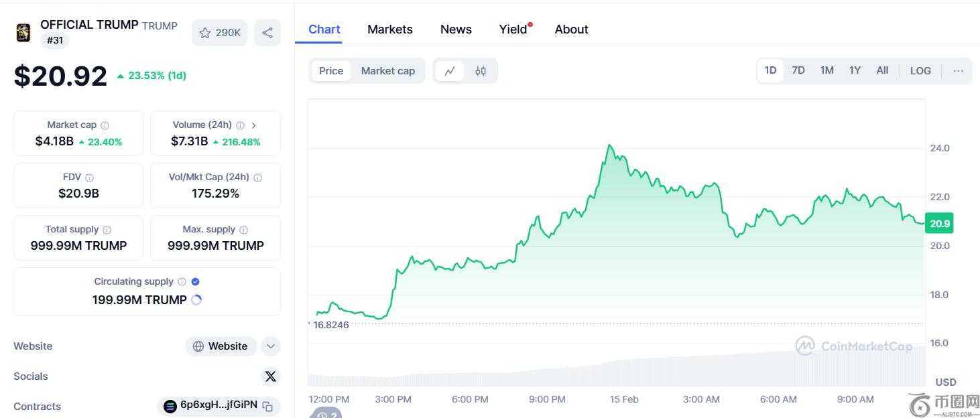Switch to the Yield tab
980x418 pixels.
513,29
